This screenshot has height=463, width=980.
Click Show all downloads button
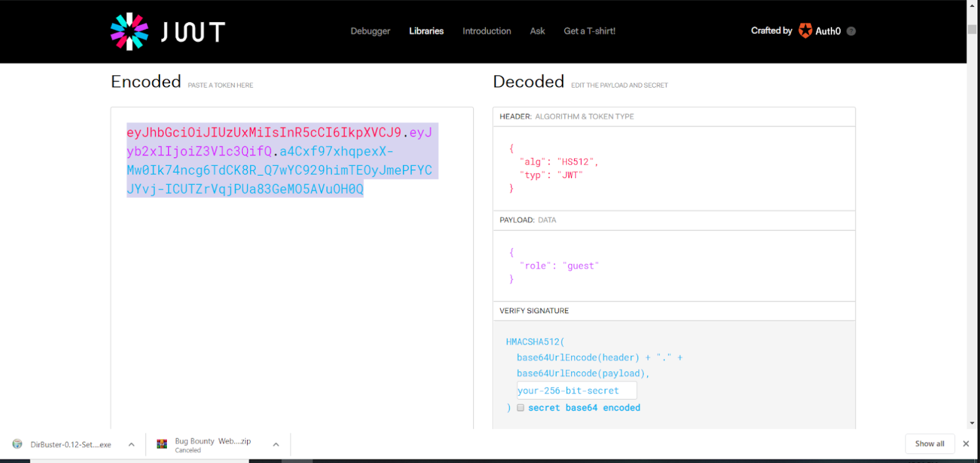(929, 444)
